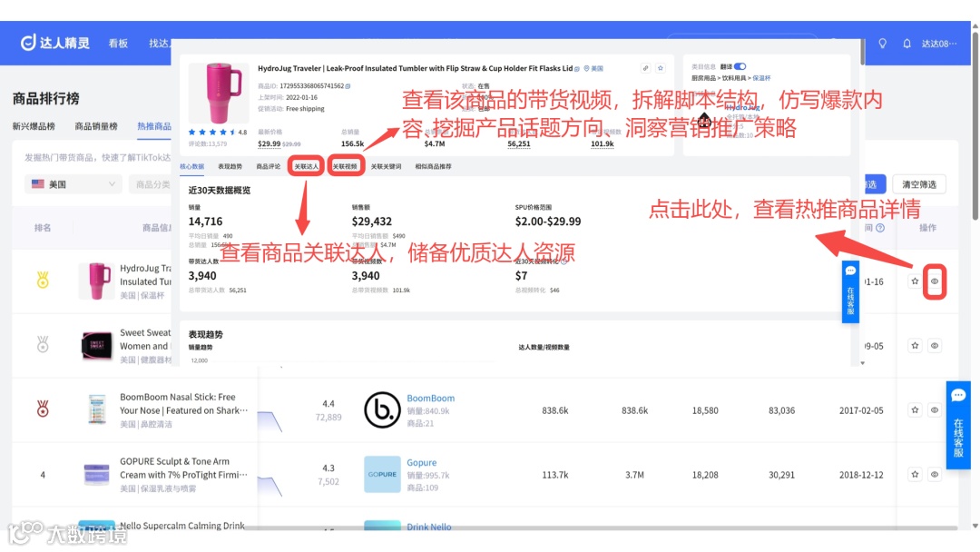
Task: Switch to 关联达人 tab
Action: [x=307, y=166]
